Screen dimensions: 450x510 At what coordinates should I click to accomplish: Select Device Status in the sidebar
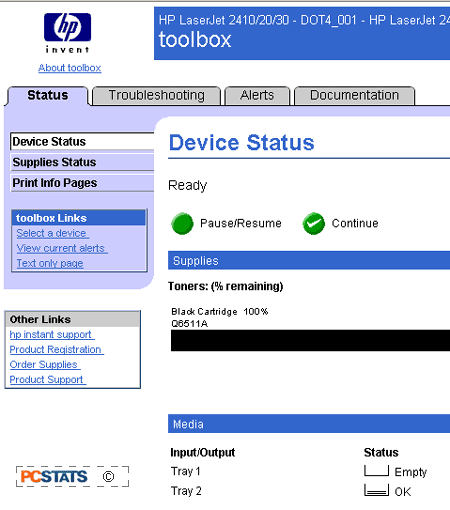(x=82, y=142)
